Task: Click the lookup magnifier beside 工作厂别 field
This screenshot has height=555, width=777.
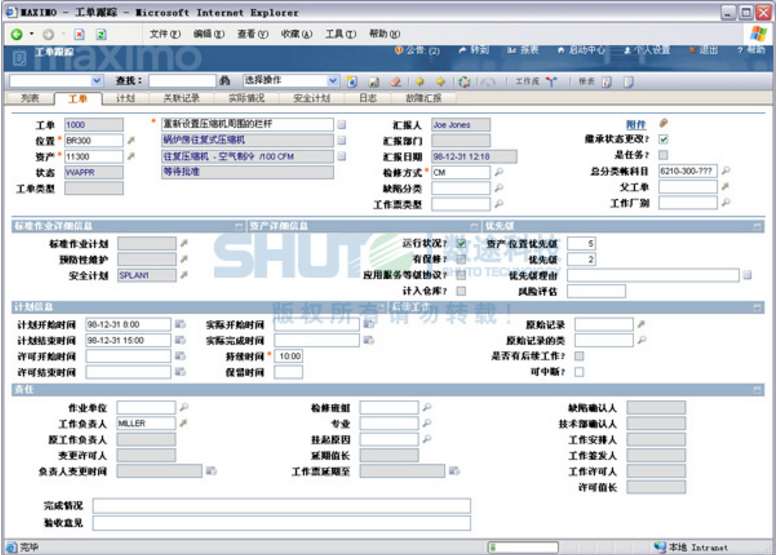Action: click(725, 203)
